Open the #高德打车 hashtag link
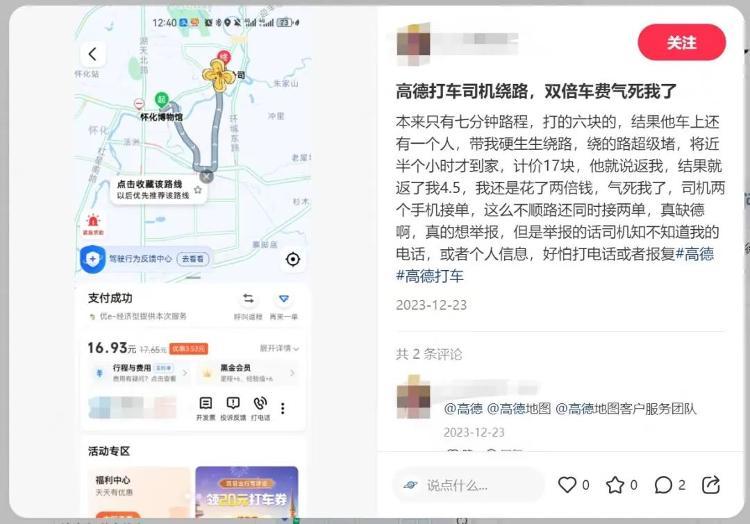Screen dimensions: 750x524 430,276
